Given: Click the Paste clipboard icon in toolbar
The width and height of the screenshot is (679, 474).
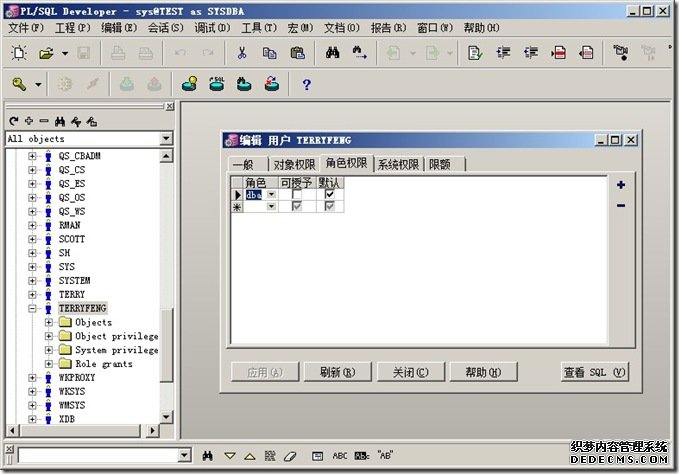Looking at the screenshot, I should [297, 53].
